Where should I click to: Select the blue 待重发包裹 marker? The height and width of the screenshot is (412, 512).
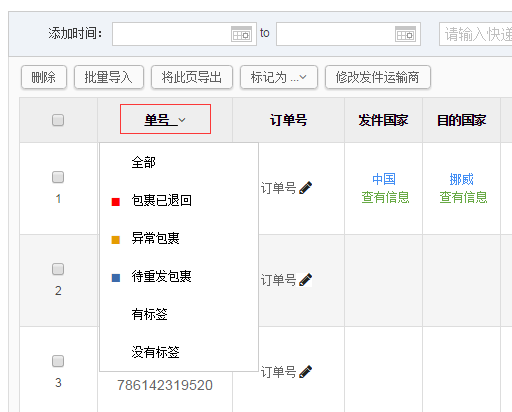pos(116,278)
